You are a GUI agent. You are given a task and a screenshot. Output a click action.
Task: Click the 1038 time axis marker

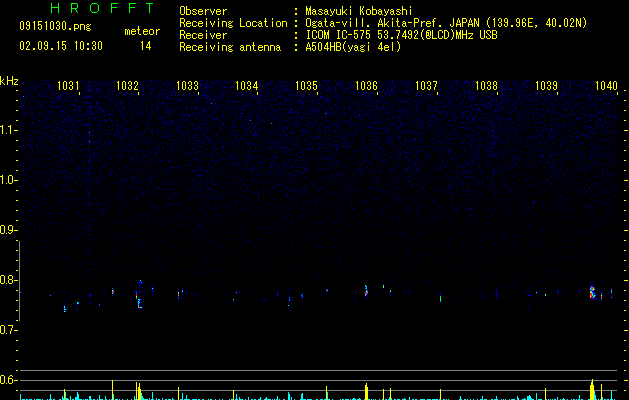[486, 86]
